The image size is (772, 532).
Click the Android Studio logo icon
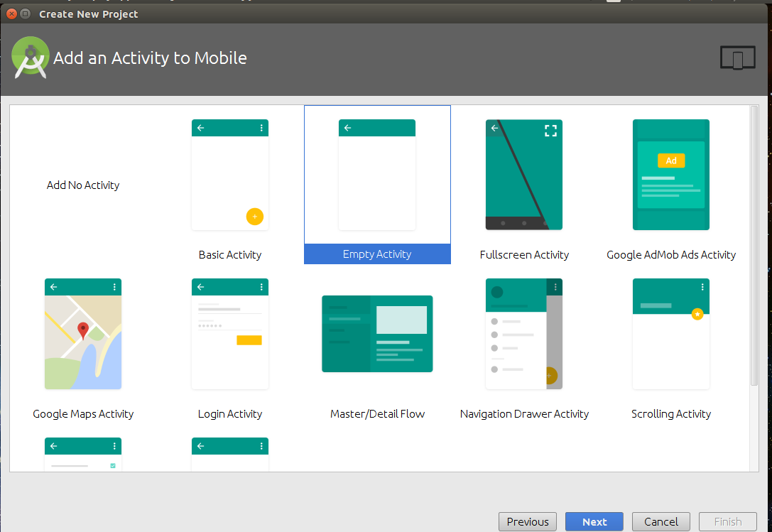pos(31,58)
